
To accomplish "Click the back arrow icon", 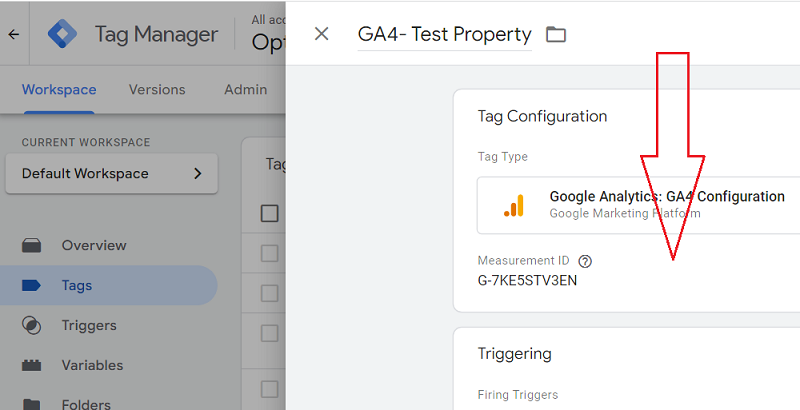I will click(x=13, y=34).
